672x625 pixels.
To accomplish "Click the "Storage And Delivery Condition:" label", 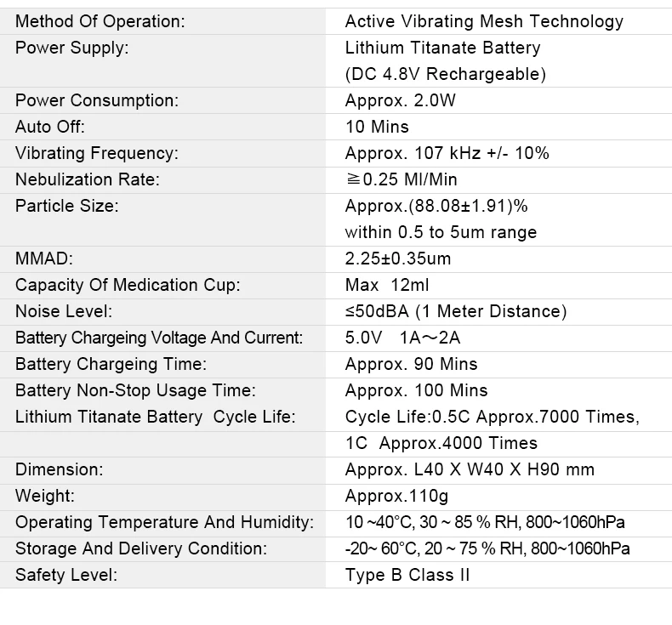I will [x=141, y=548].
